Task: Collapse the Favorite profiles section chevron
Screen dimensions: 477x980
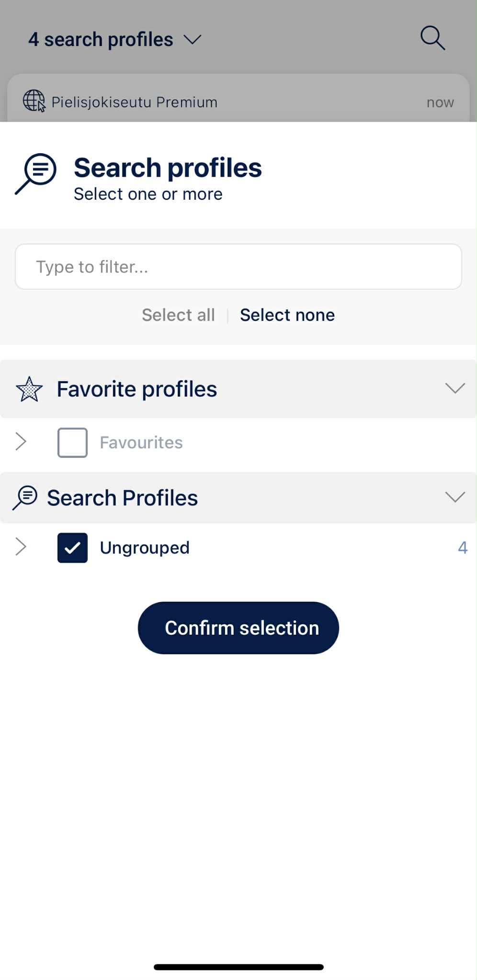Action: coord(454,388)
